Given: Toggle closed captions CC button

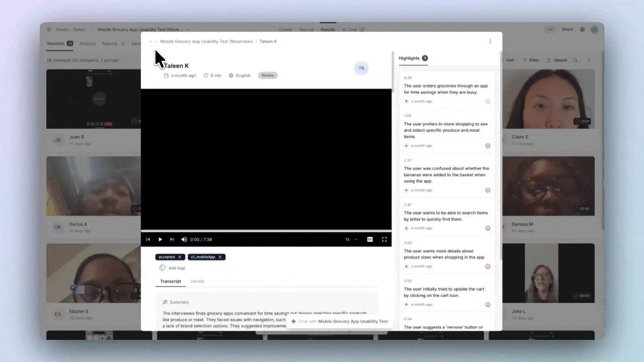Looking at the screenshot, I should point(370,239).
